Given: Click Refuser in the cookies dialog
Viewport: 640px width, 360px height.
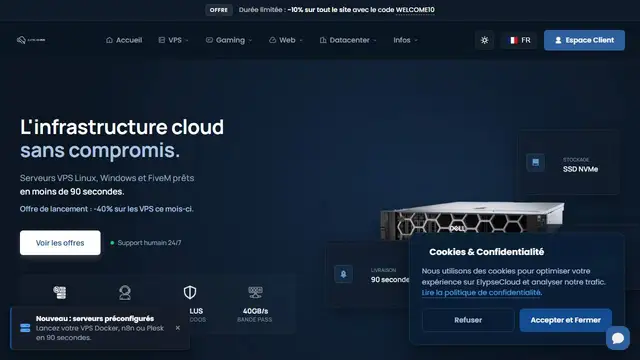Looking at the screenshot, I should [x=468, y=320].
